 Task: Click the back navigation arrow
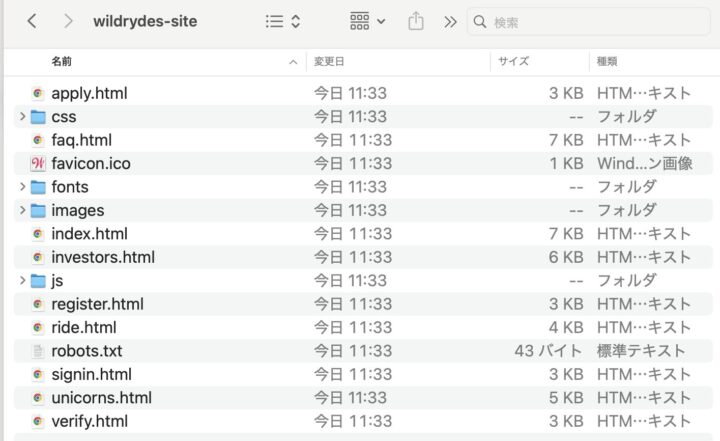32,21
